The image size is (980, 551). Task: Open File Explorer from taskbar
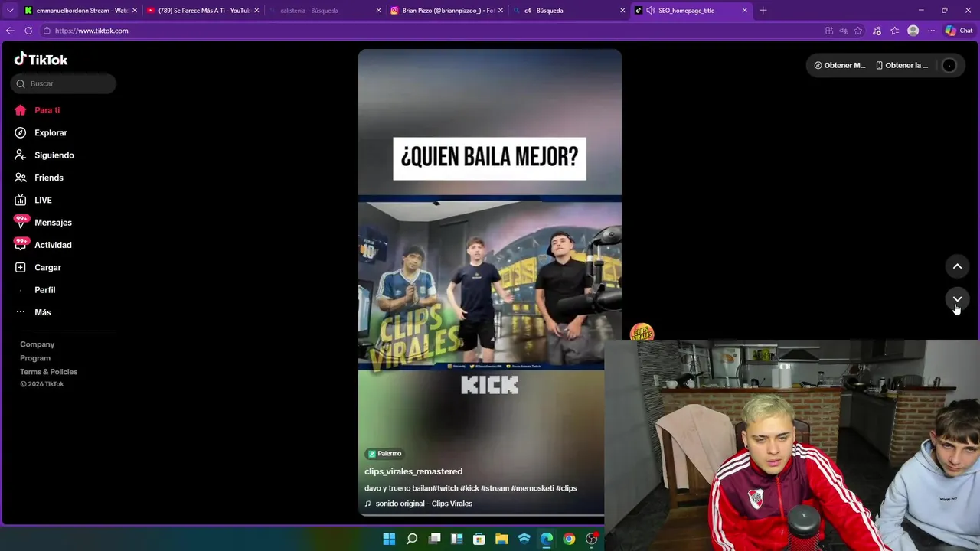[501, 539]
